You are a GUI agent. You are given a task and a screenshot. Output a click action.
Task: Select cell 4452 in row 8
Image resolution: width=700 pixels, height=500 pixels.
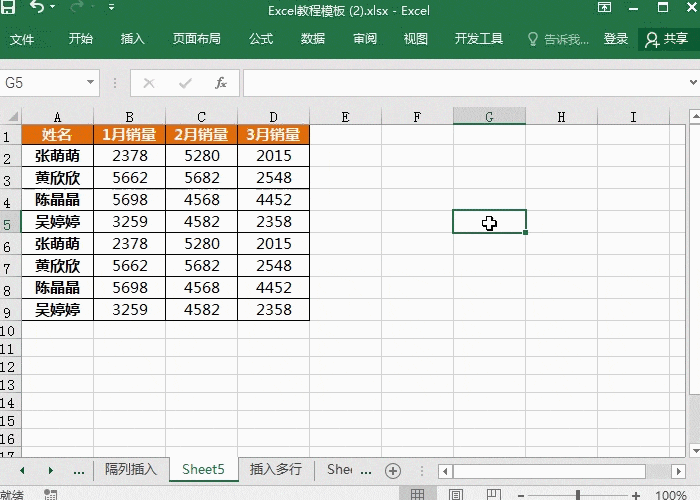273,288
